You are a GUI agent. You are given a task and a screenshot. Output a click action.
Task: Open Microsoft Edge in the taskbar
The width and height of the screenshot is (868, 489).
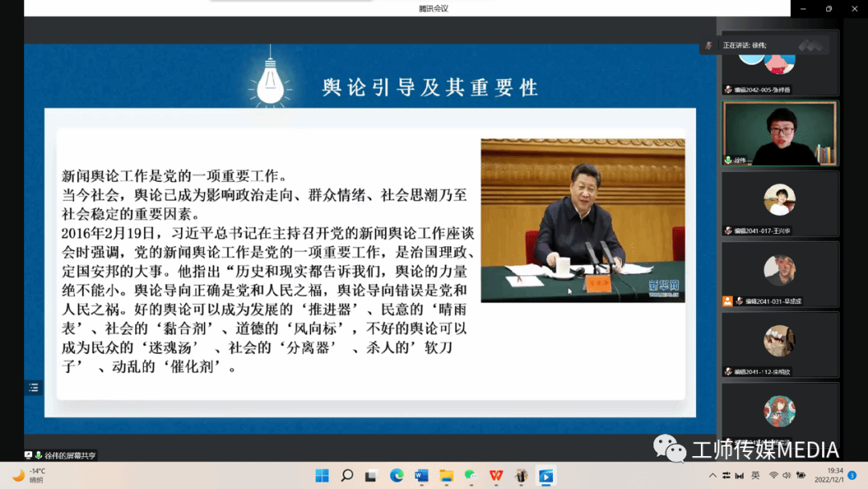(396, 475)
